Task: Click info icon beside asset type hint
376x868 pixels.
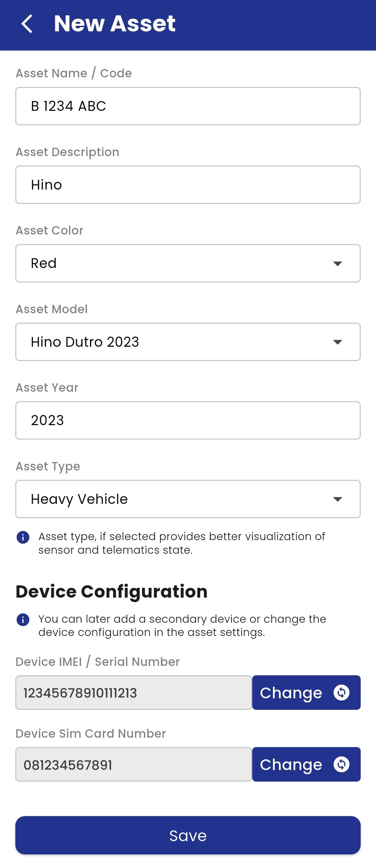Action: tap(23, 537)
